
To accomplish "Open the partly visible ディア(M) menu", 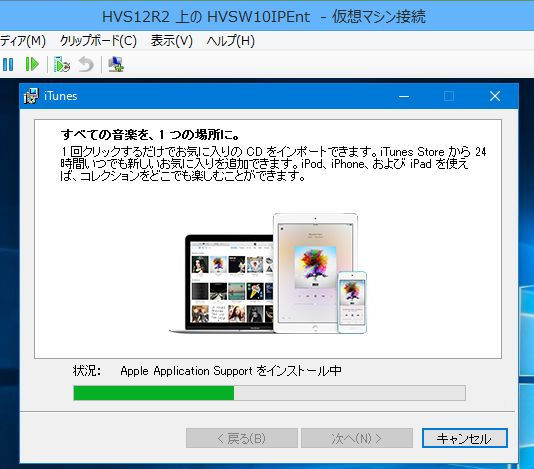I will tap(23, 41).
